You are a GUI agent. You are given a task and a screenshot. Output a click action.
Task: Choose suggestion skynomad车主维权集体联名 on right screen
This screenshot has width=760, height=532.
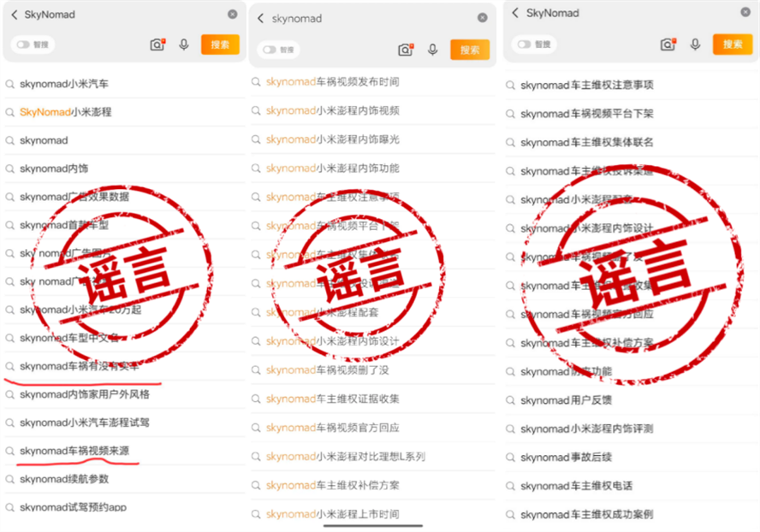[587, 143]
